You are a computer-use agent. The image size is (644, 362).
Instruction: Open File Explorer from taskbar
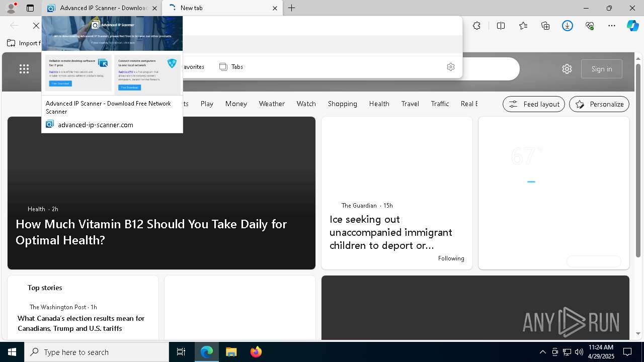231,352
